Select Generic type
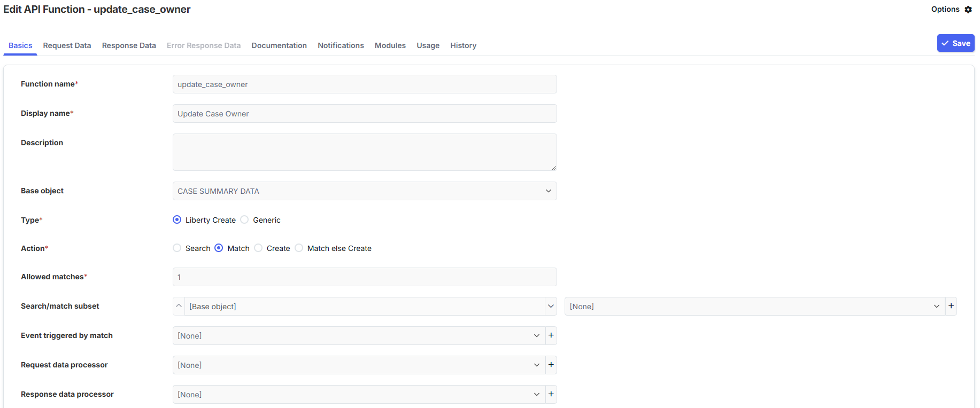Viewport: 980px width, 408px height. click(244, 219)
